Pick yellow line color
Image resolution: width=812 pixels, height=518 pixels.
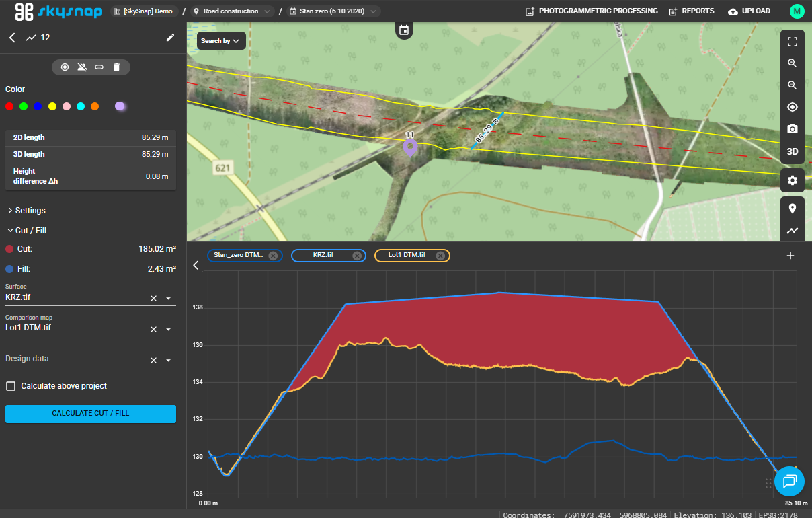[52, 106]
